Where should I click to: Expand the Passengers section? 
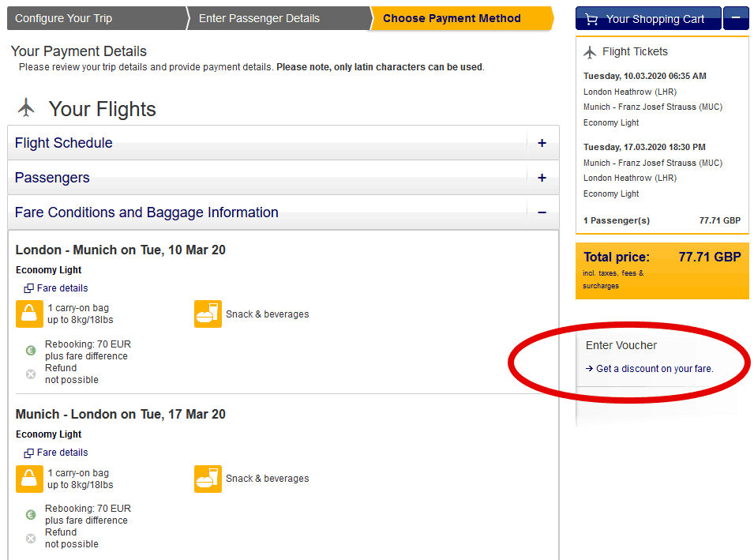tap(542, 178)
